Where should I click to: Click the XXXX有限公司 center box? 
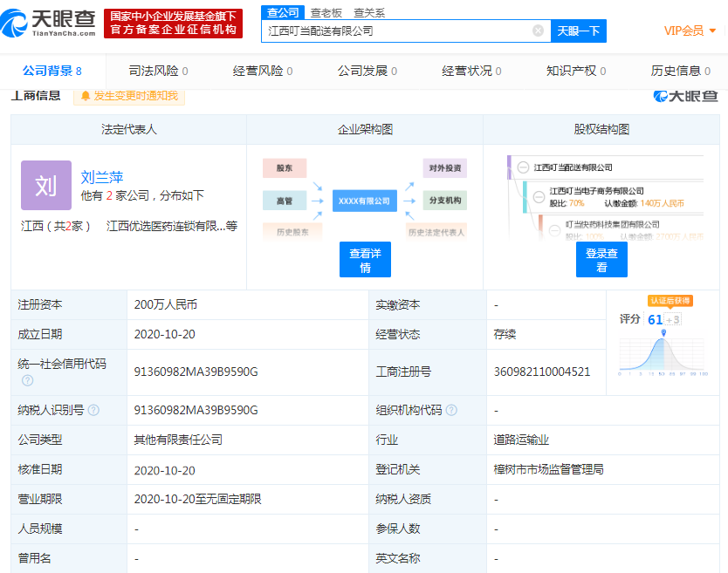click(365, 201)
